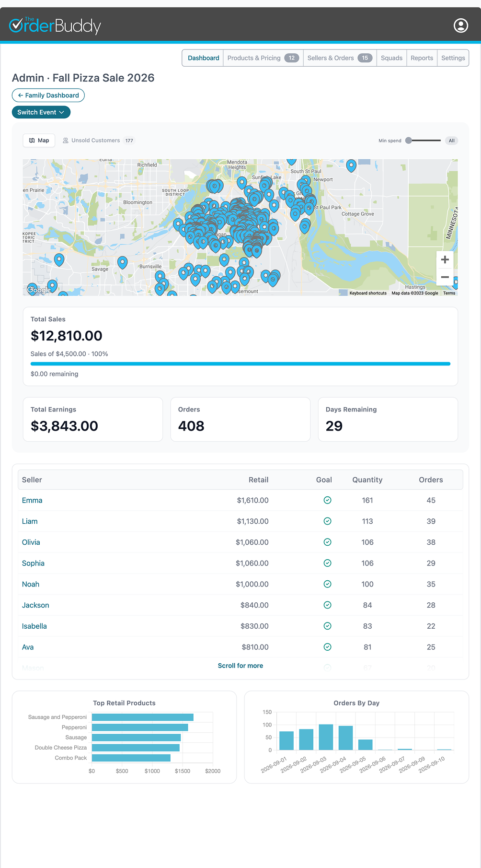
Task: Click the Google logo on the map
Action: point(39,290)
